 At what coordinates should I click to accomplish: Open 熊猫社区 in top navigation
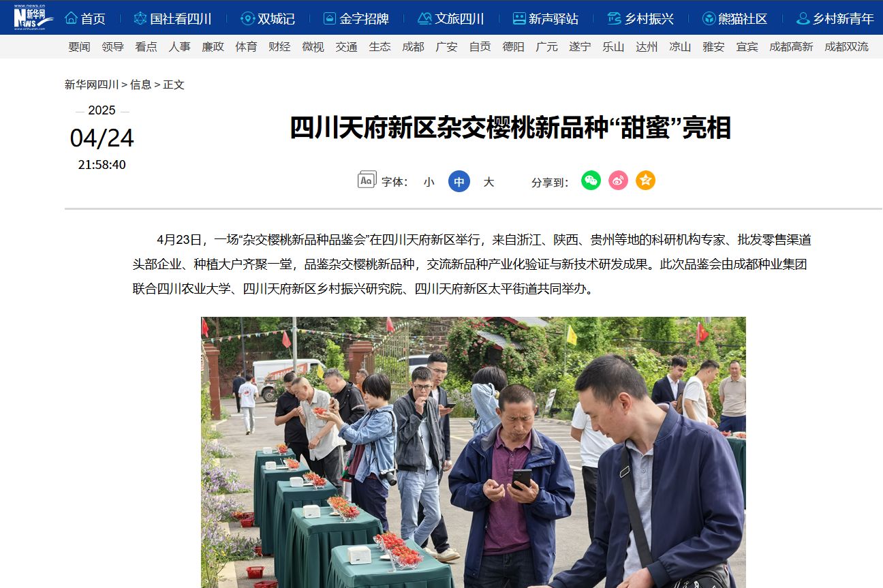click(x=734, y=19)
